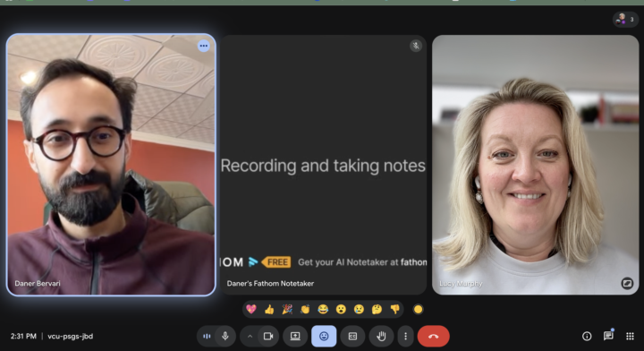Mute the microphone
This screenshot has height=351, width=644.
click(x=225, y=336)
